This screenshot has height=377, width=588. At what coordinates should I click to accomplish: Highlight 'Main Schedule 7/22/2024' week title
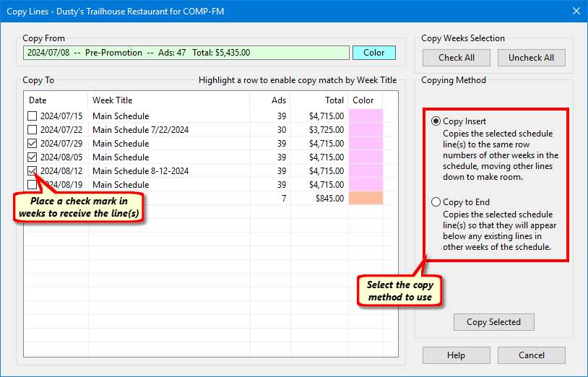tap(141, 130)
